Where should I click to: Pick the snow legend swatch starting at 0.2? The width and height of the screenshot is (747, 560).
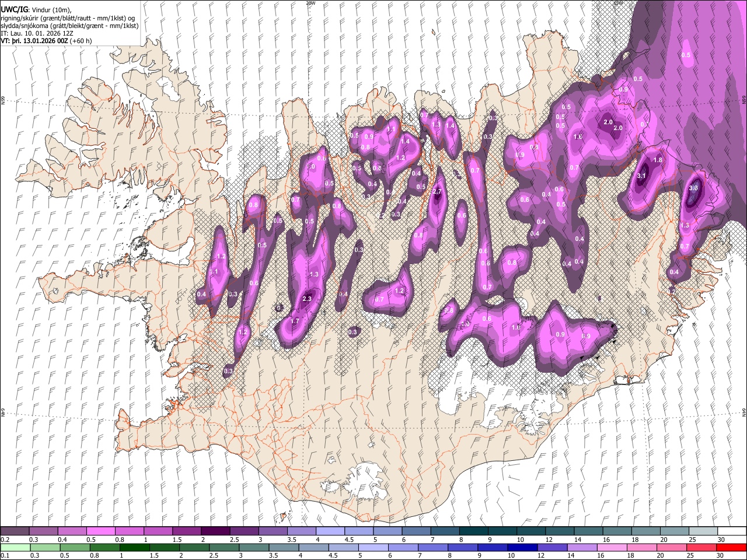(x=15, y=531)
